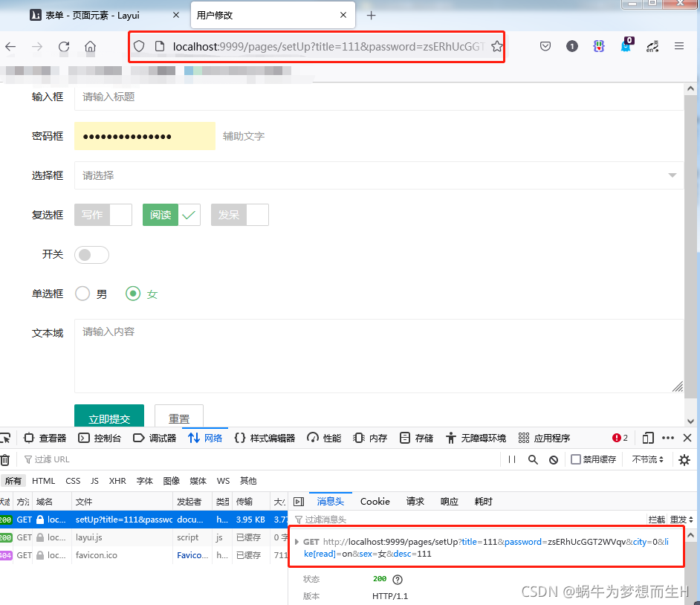
Task: Select the 男 radio button
Action: (x=82, y=294)
